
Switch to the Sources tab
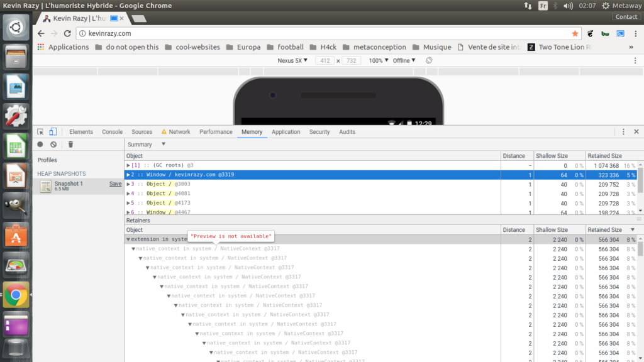click(142, 132)
